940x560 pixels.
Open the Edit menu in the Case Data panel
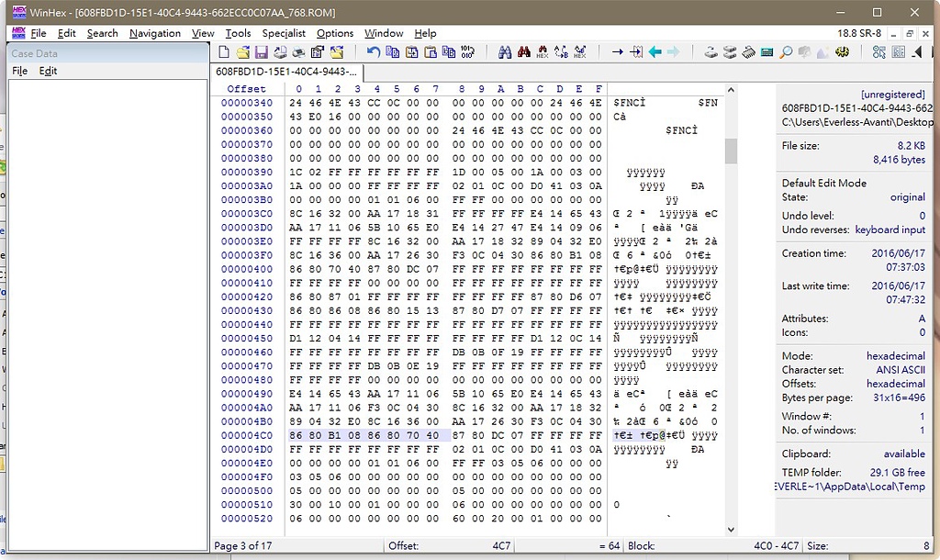click(48, 71)
